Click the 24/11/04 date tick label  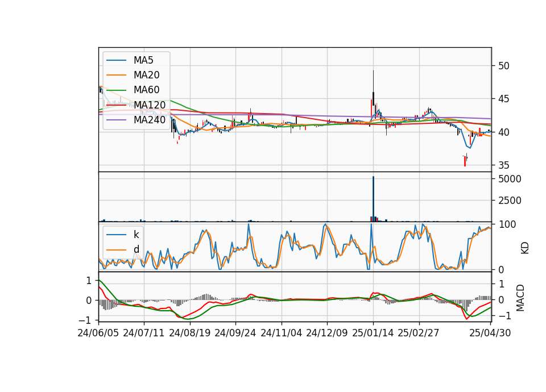tap(282, 333)
